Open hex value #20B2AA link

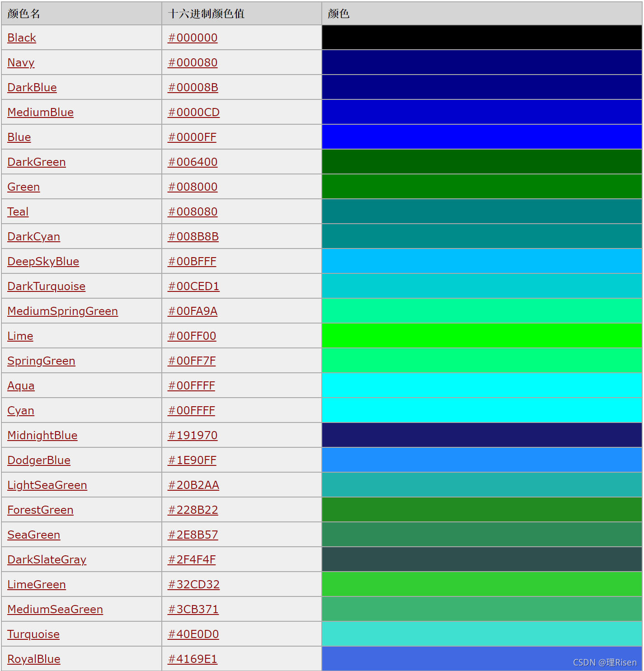194,485
